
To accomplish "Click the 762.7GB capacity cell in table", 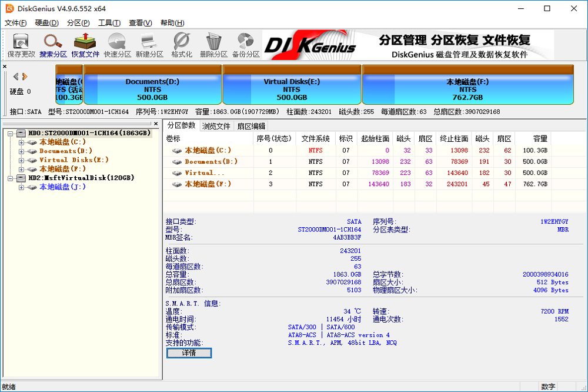I will pyautogui.click(x=535, y=184).
